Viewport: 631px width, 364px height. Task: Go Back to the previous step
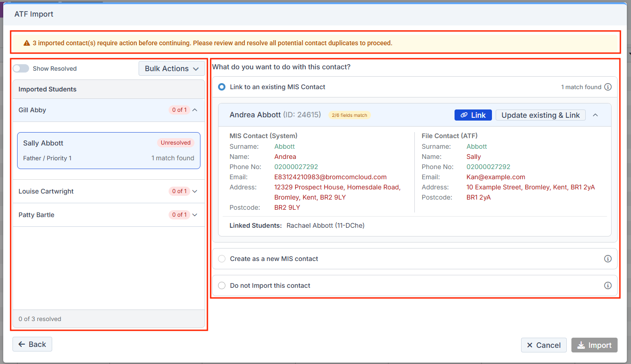(32, 344)
